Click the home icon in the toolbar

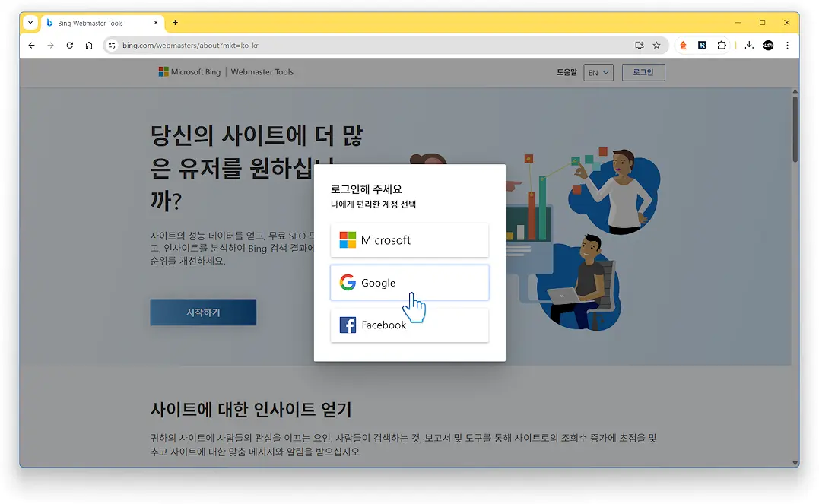coord(88,46)
